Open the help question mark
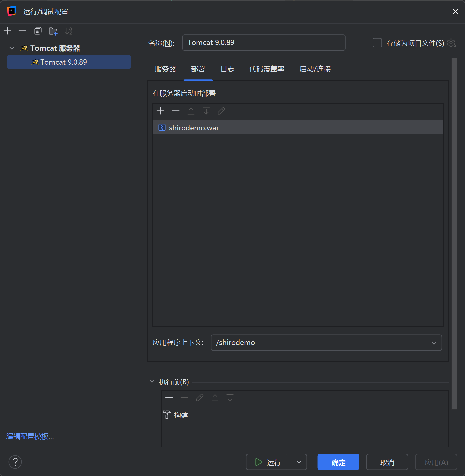The width and height of the screenshot is (465, 476). (15, 462)
